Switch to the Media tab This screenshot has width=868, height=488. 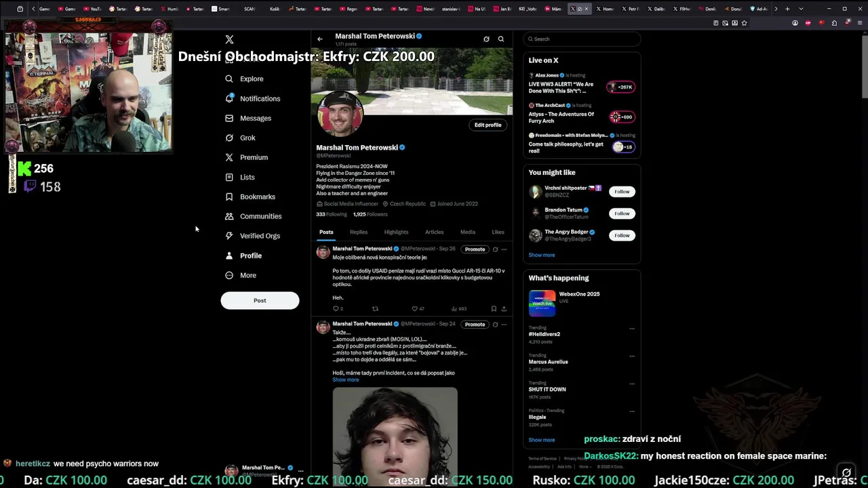(468, 232)
